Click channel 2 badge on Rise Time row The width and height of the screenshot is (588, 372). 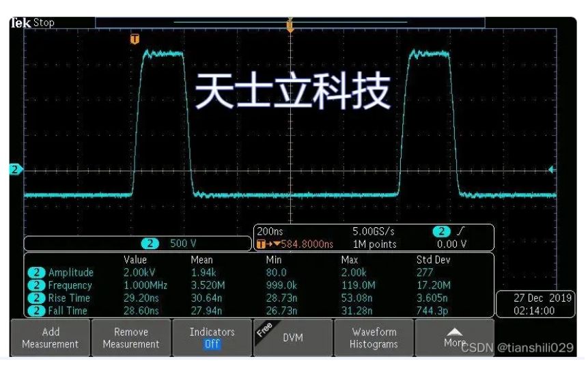point(36,298)
